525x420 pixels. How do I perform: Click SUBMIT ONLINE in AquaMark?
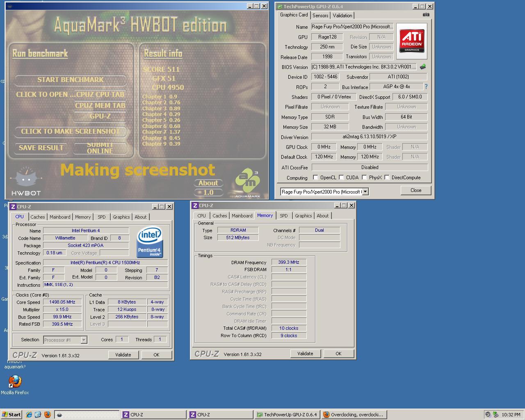click(x=100, y=148)
